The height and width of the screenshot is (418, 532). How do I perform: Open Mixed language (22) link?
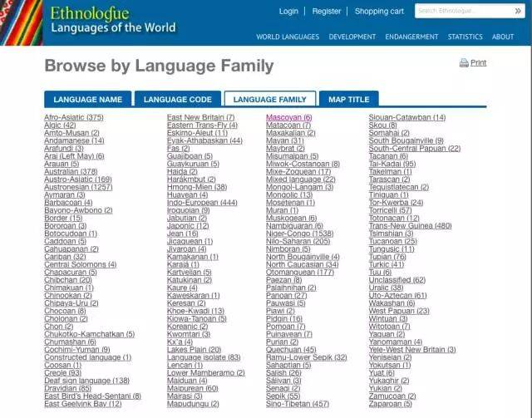coord(301,179)
